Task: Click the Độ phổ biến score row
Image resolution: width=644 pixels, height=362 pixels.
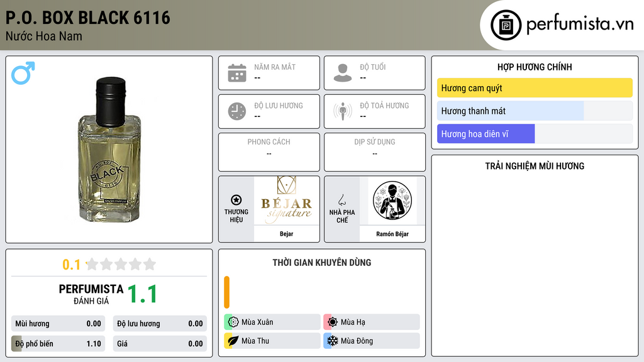Action: [x=58, y=344]
